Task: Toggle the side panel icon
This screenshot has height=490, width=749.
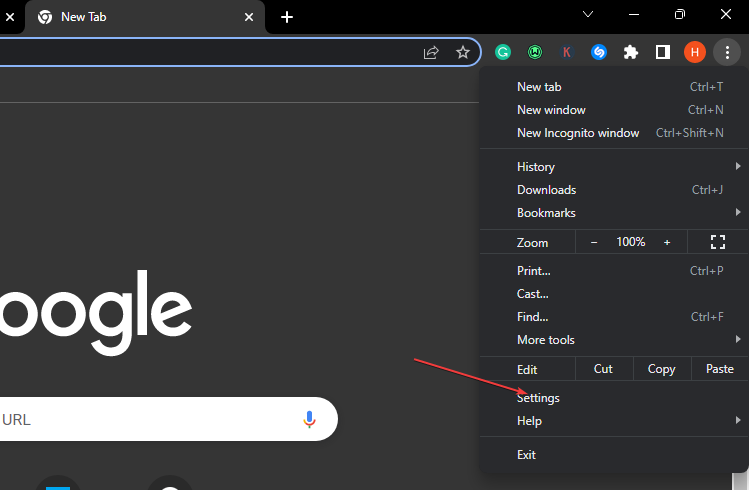Action: coord(663,52)
